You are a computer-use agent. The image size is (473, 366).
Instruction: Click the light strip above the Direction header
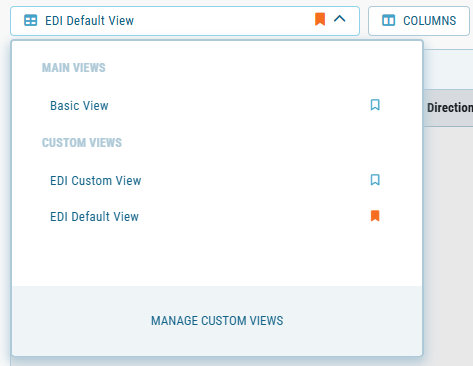pos(448,69)
